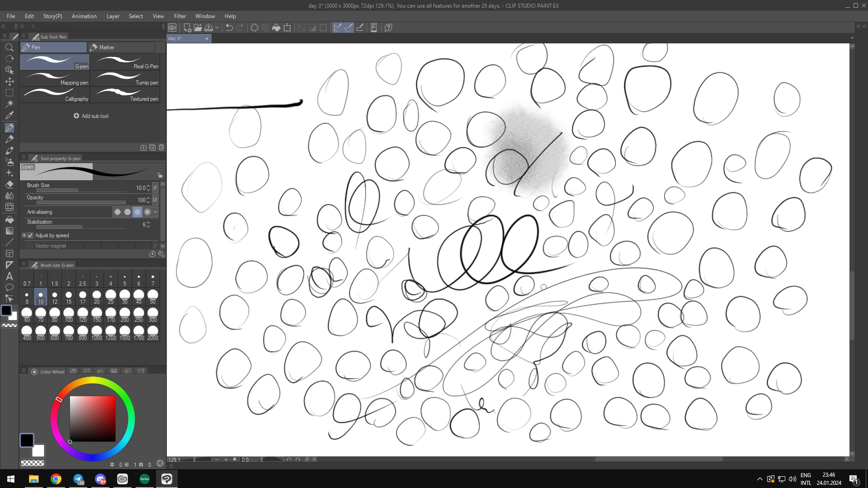This screenshot has width=868, height=488.
Task: Select the Gradient tool
Action: coord(9,231)
